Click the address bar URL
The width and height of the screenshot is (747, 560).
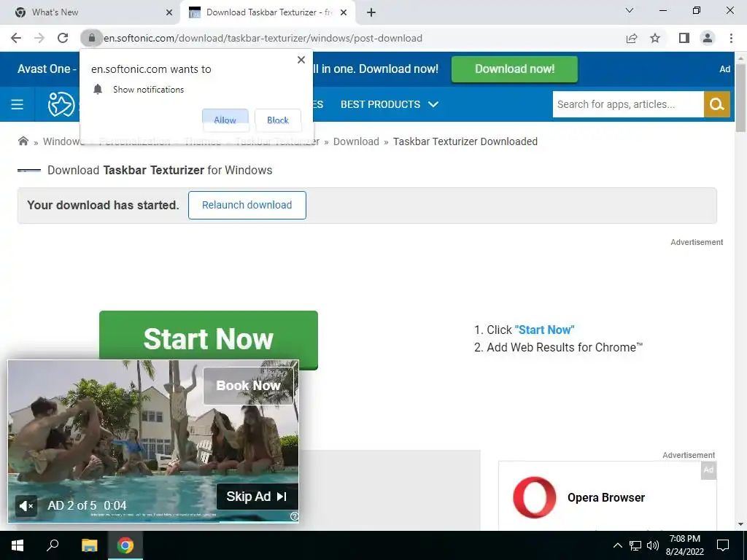click(263, 38)
